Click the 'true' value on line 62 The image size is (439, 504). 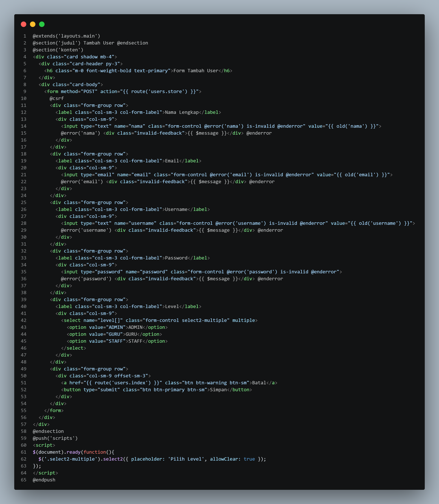point(249,459)
